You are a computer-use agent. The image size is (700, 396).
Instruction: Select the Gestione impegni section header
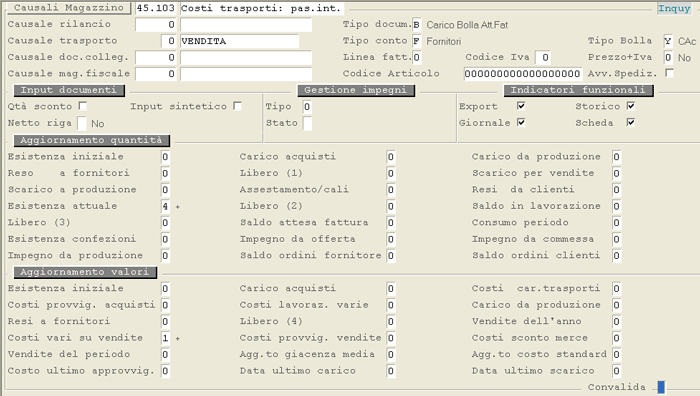click(356, 90)
